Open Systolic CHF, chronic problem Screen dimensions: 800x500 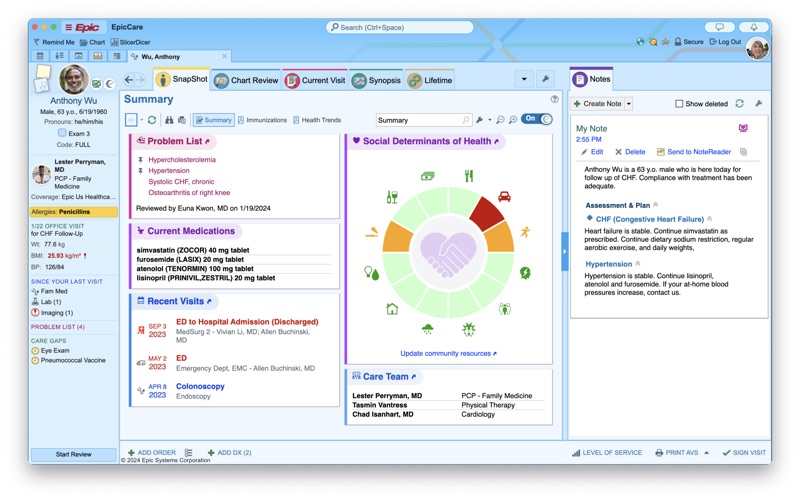tap(181, 182)
